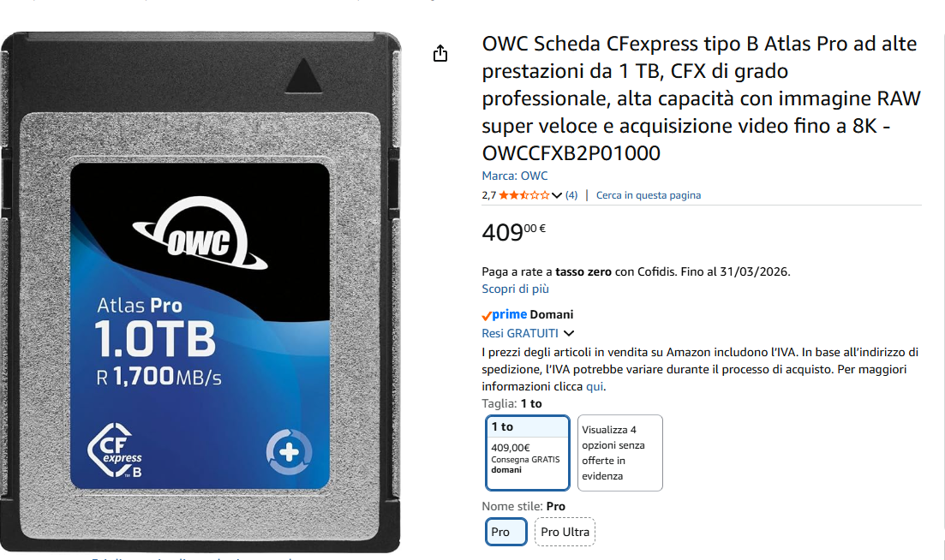
Task: Open the rating breakdown chevron next to stars
Action: click(557, 195)
